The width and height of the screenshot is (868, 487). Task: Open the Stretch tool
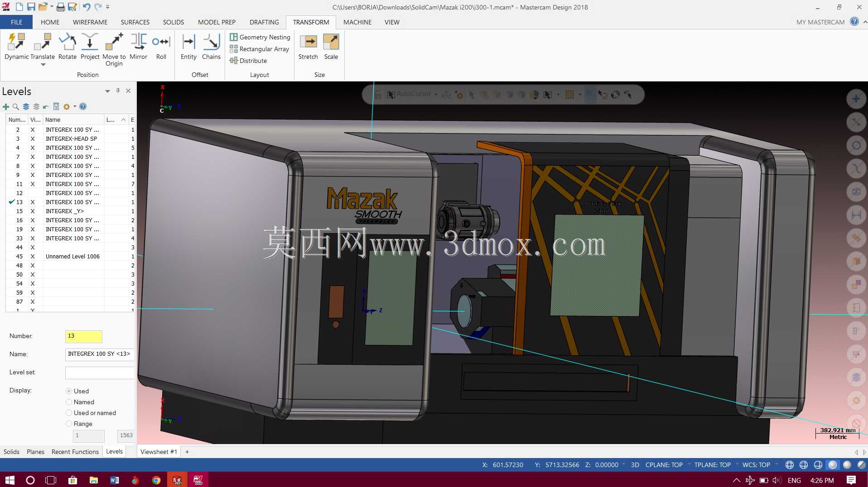click(x=308, y=46)
